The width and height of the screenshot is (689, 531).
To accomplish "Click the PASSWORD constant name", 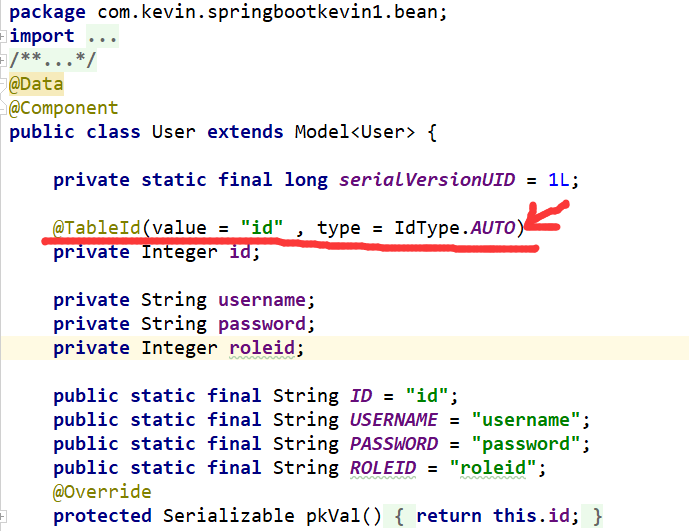I will click(x=394, y=444).
